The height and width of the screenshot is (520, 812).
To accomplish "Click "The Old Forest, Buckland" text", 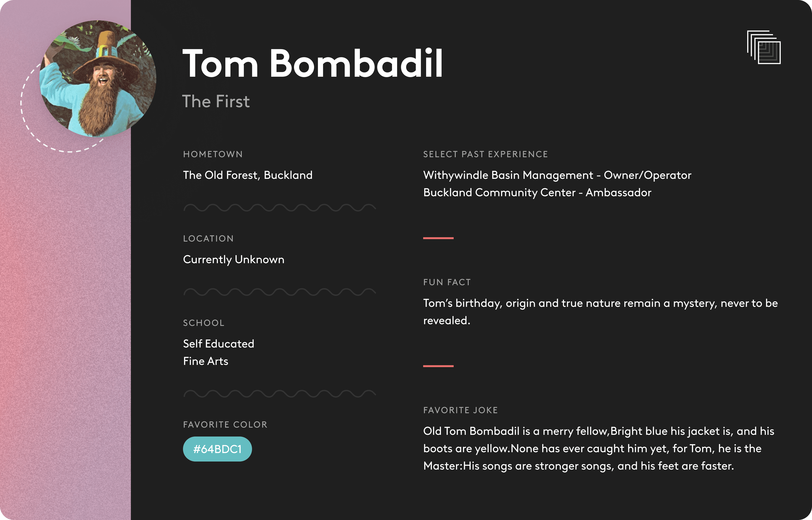I will (248, 175).
